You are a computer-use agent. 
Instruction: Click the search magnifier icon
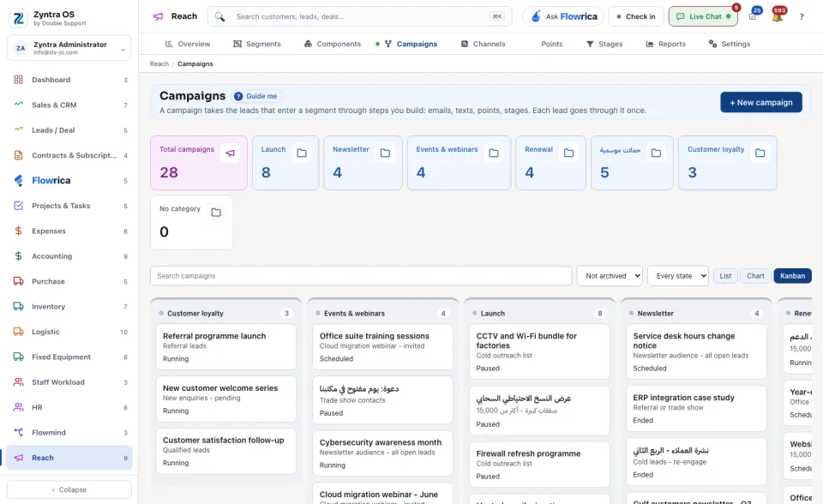pos(220,17)
